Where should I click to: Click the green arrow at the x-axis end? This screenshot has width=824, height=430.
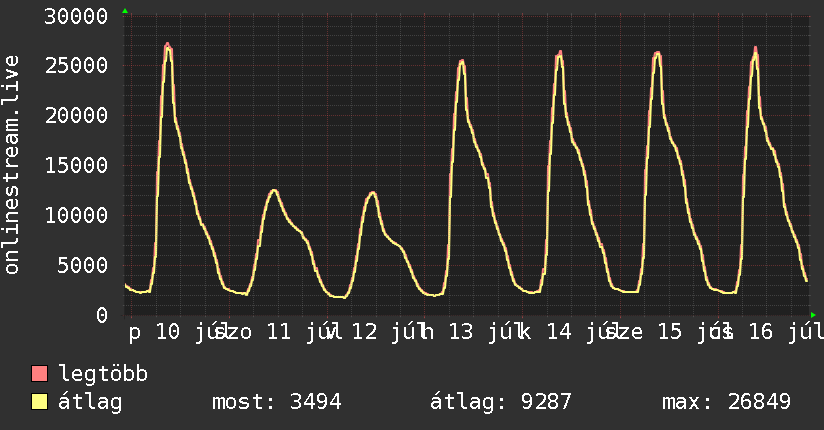[x=813, y=315]
